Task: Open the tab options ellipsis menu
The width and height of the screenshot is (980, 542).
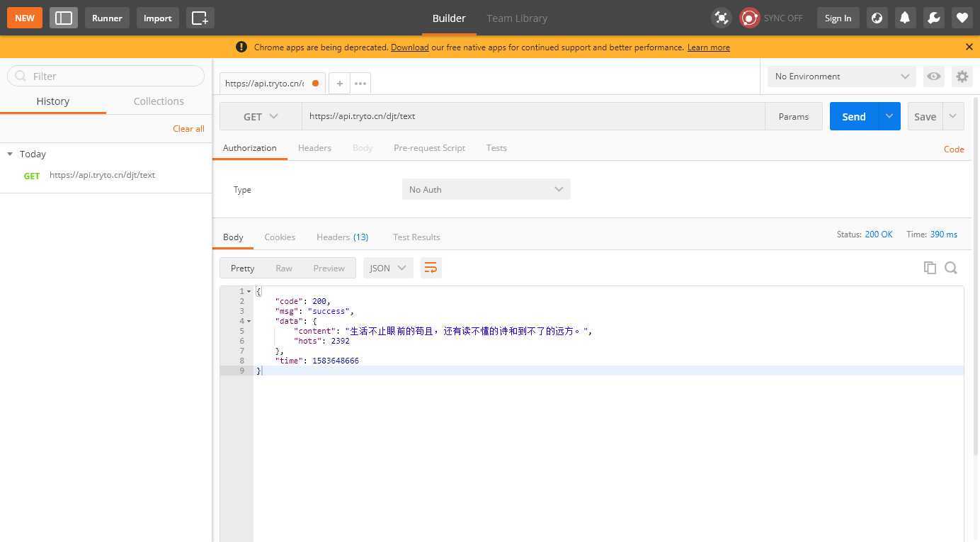Action: point(360,83)
